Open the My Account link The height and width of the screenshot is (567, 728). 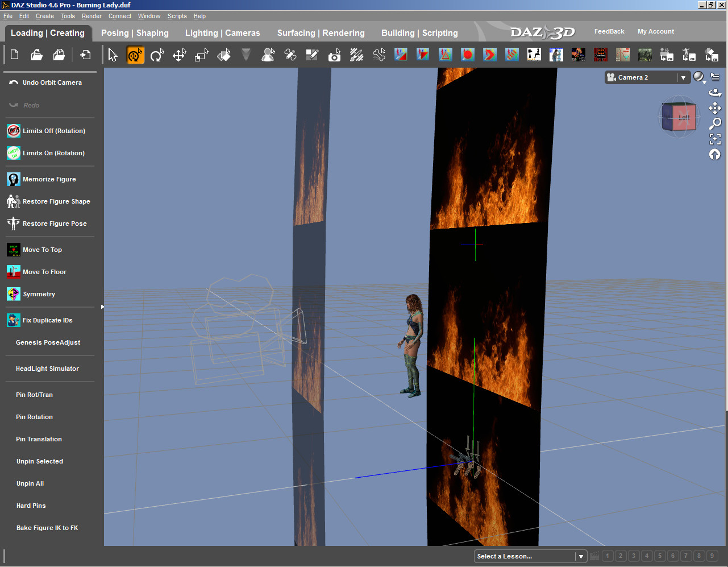pos(656,31)
